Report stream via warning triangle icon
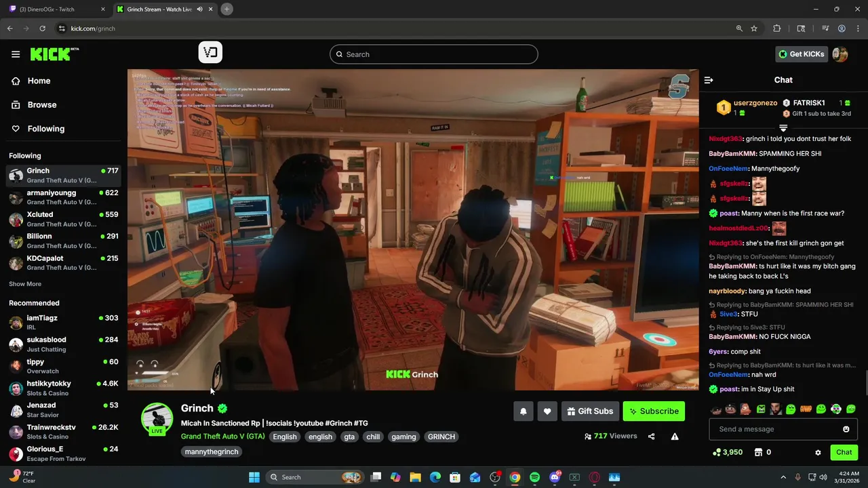 (675, 436)
